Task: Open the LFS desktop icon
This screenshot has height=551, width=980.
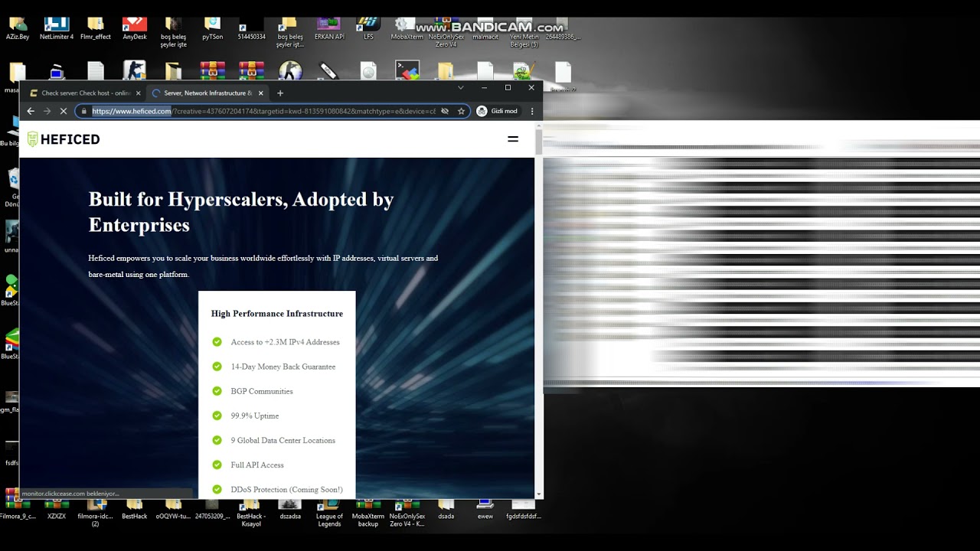Action: pyautogui.click(x=368, y=29)
